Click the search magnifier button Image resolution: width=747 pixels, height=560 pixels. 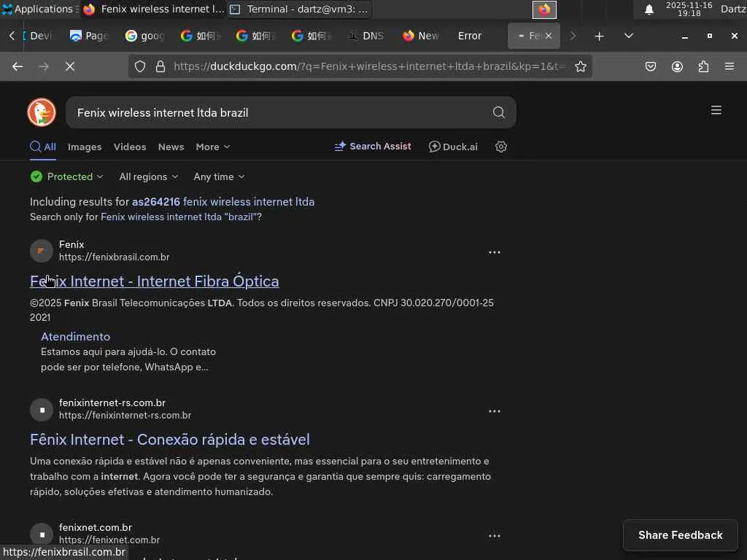(x=499, y=112)
